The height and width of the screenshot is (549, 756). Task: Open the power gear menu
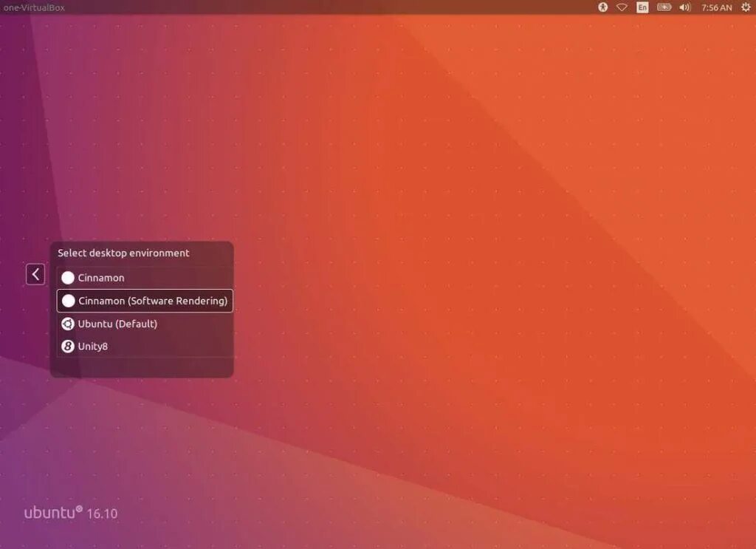(x=746, y=7)
